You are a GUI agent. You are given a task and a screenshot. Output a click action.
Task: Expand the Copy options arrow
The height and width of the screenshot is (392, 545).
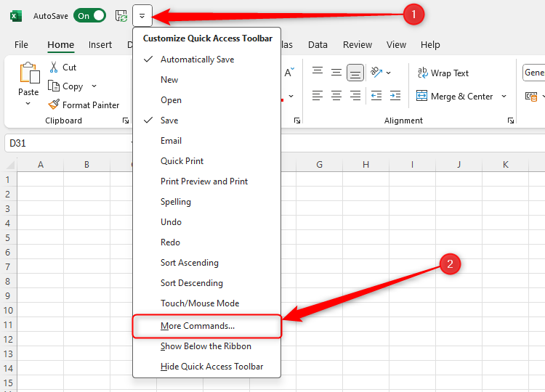click(94, 86)
